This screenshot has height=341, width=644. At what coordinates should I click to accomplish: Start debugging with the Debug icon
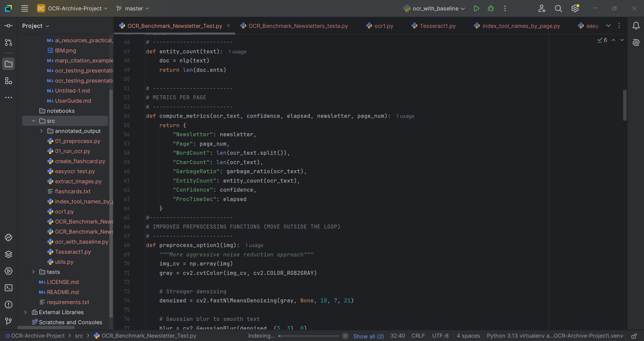point(490,8)
